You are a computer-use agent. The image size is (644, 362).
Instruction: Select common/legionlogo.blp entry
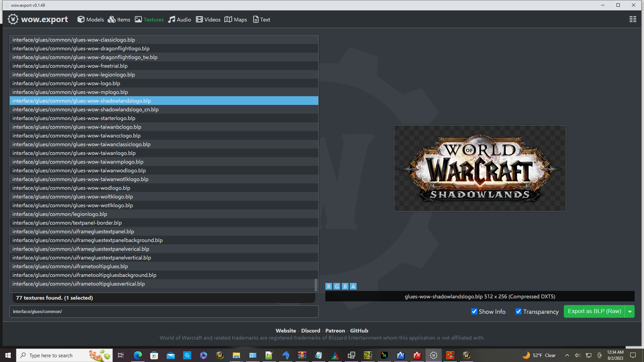[164, 214]
